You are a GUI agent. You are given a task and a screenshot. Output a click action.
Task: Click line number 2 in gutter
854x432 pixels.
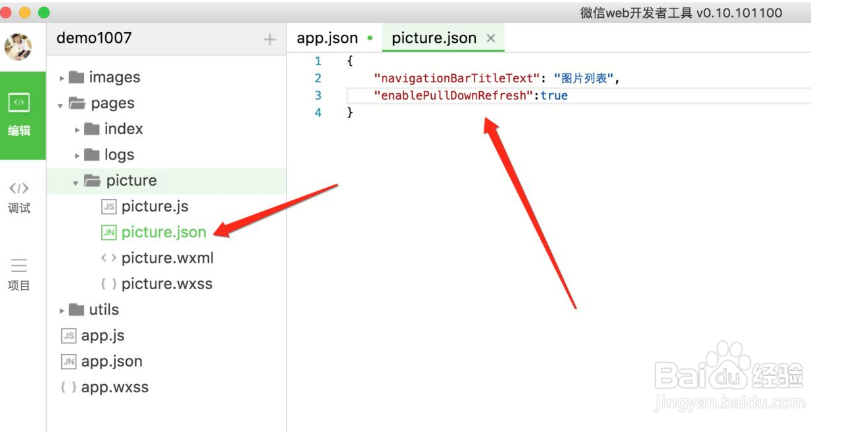[318, 78]
